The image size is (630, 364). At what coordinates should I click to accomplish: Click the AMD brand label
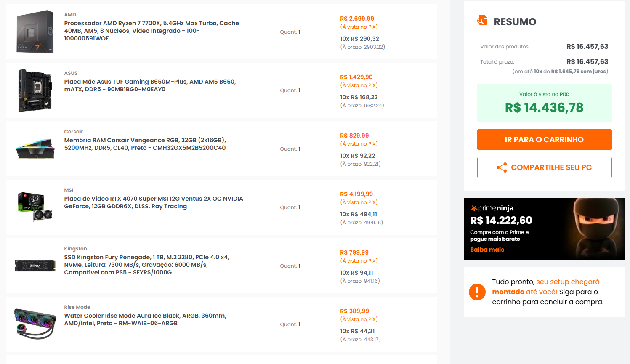[x=70, y=15]
